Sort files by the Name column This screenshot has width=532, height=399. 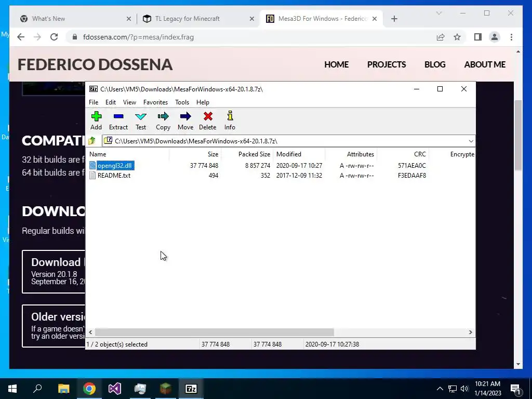128,154
